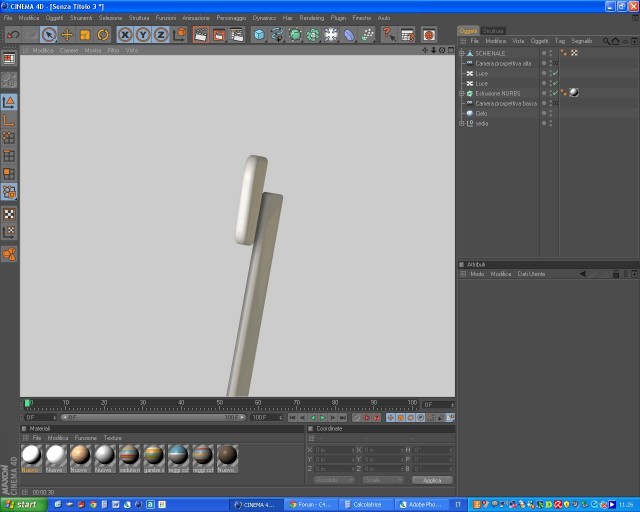
Task: Render to picture viewer icon
Action: click(219, 35)
